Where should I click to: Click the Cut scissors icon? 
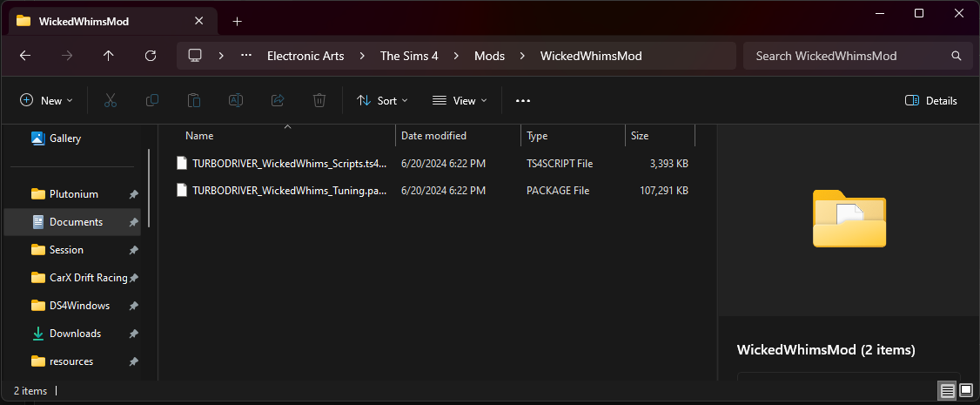(111, 101)
